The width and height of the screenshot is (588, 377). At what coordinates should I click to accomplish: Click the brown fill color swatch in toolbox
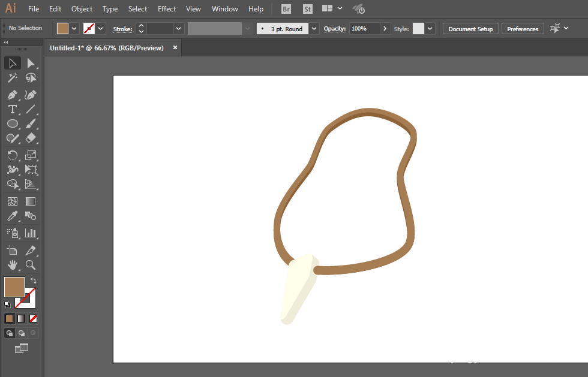coord(14,287)
